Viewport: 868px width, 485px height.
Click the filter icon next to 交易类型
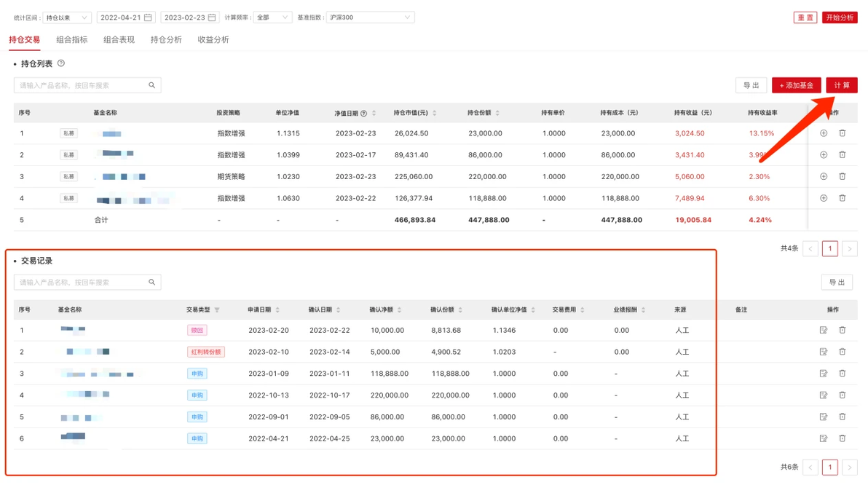(x=217, y=310)
